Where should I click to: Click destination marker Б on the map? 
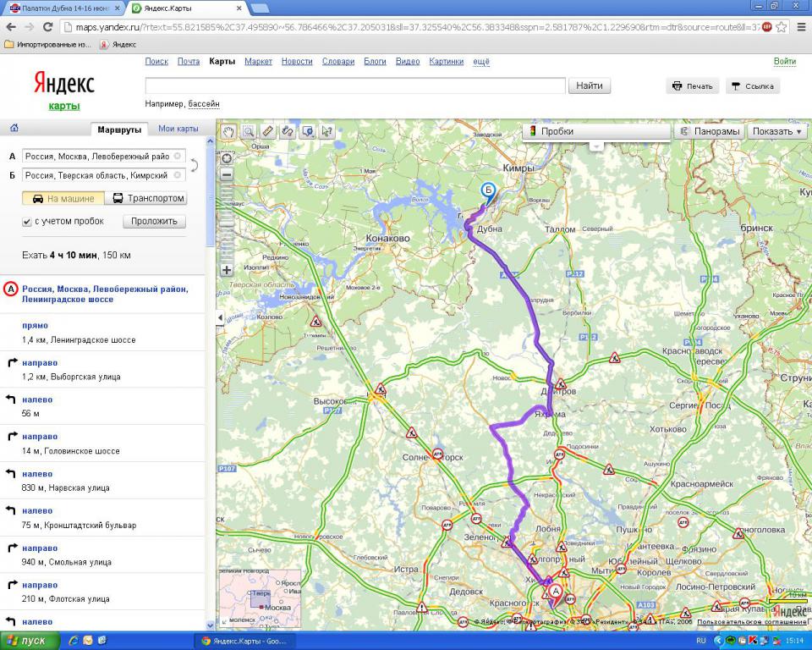tap(487, 192)
